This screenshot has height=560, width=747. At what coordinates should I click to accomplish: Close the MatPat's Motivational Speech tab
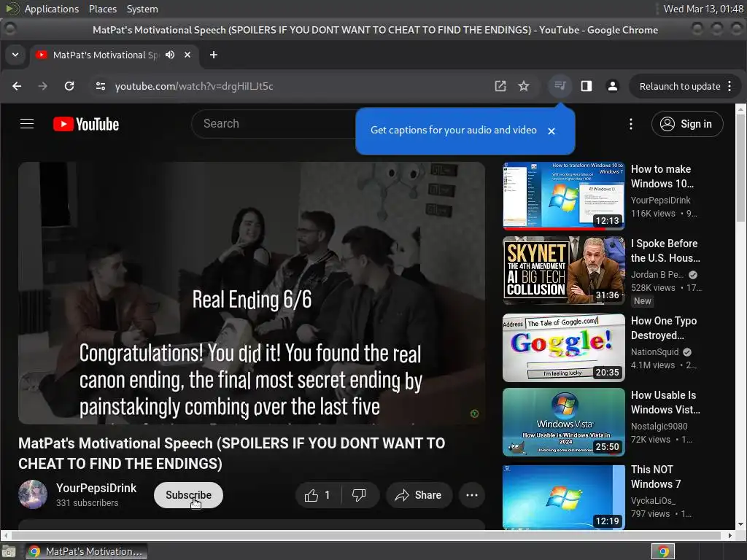pos(187,55)
